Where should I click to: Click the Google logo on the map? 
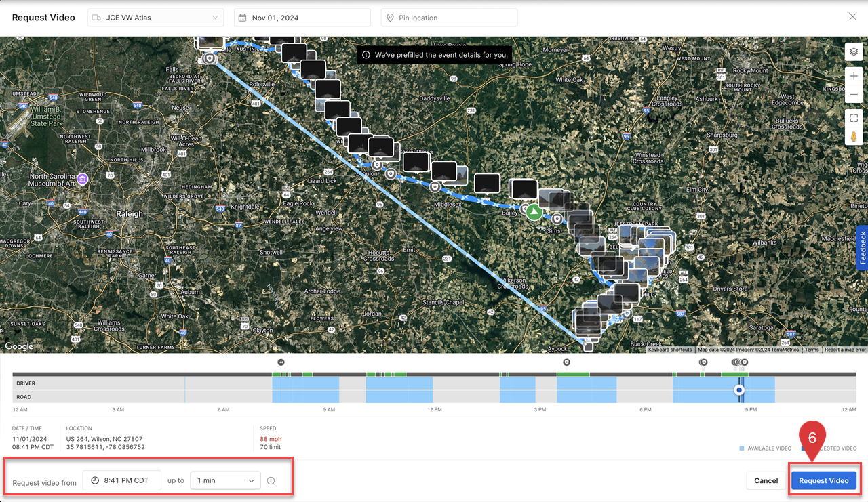19,346
